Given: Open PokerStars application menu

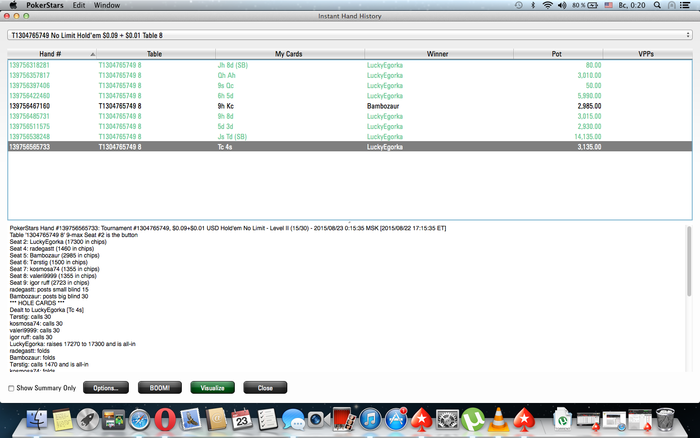Looking at the screenshot, I should (x=45, y=5).
